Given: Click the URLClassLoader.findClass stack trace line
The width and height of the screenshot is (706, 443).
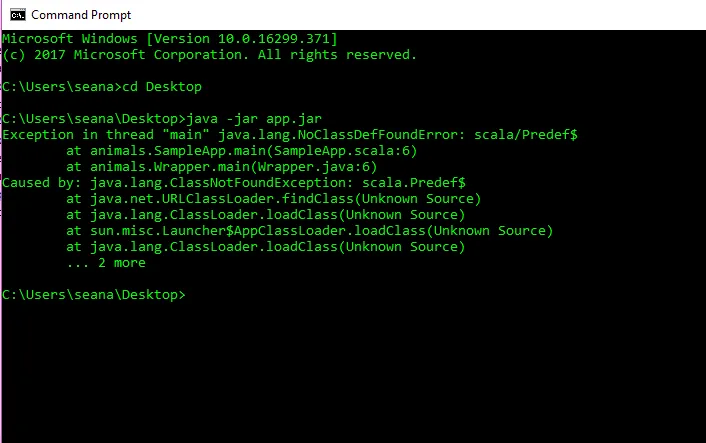Looking at the screenshot, I should pos(274,199).
